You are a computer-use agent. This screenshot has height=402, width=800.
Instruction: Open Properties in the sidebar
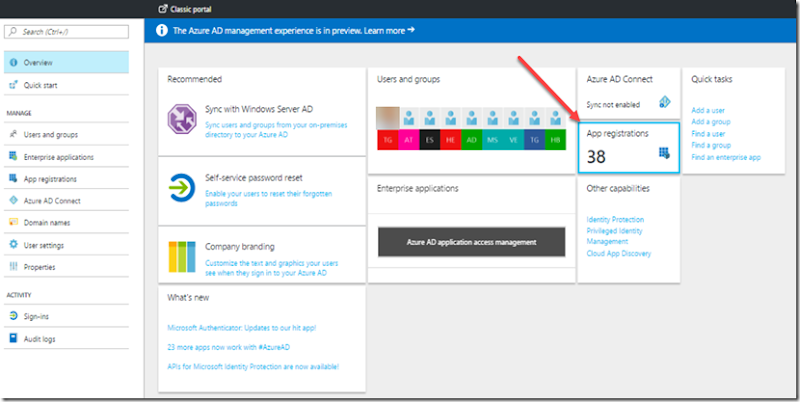(66, 267)
